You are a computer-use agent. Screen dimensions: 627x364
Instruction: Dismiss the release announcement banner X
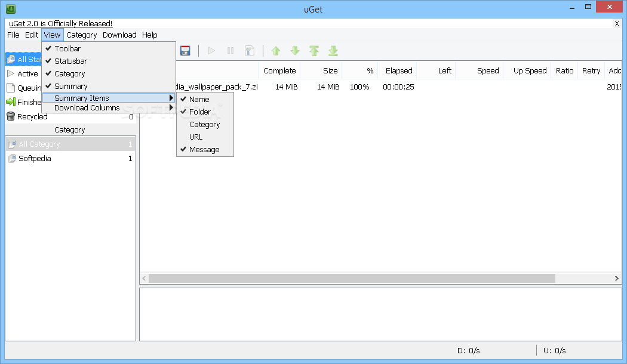617,24
